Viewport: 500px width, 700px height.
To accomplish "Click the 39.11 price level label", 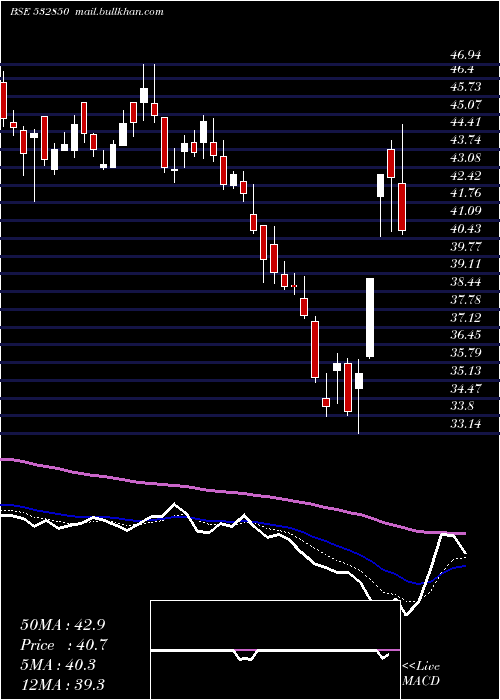I will pyautogui.click(x=466, y=264).
